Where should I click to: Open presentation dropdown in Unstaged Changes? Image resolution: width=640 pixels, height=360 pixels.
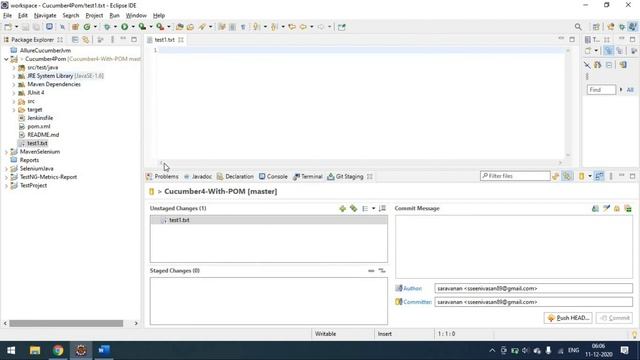pos(373,209)
